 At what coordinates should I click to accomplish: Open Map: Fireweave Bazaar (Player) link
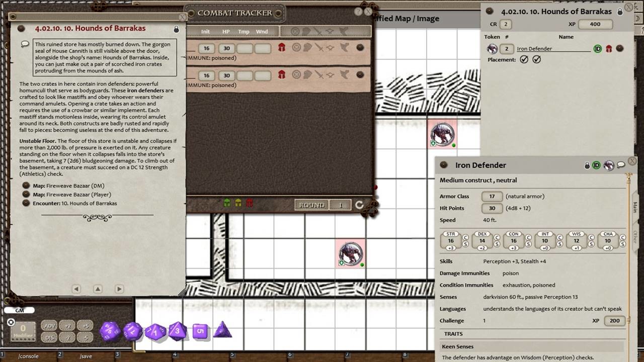click(x=26, y=195)
